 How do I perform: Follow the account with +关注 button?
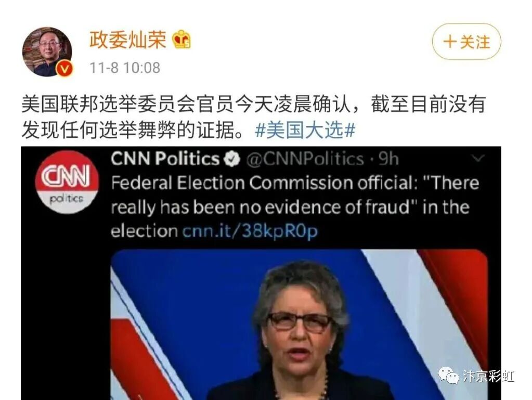(x=466, y=42)
